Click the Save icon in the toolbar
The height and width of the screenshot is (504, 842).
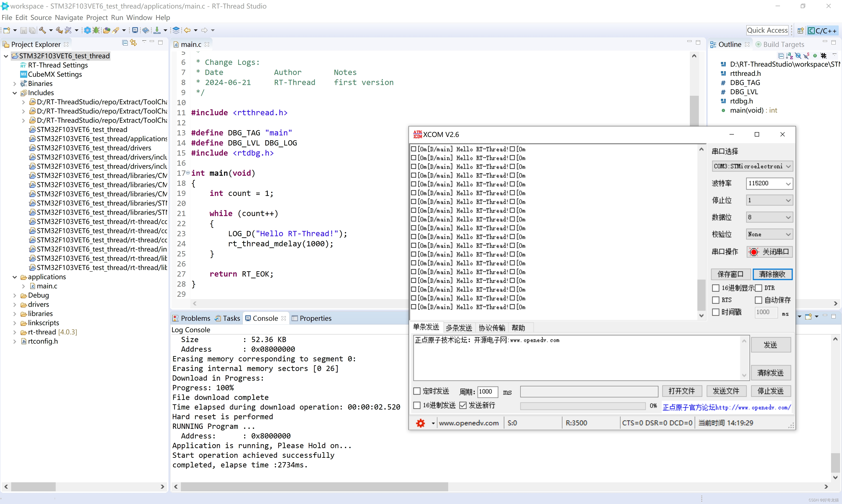click(23, 30)
